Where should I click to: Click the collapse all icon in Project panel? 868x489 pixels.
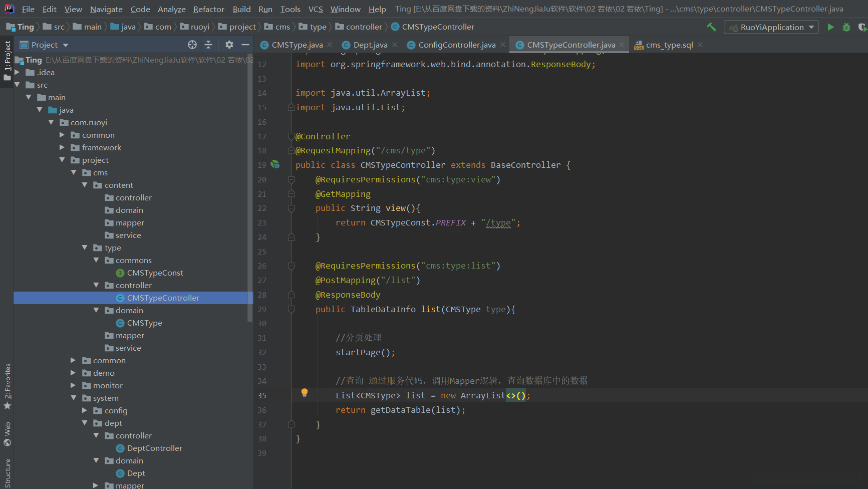(208, 45)
